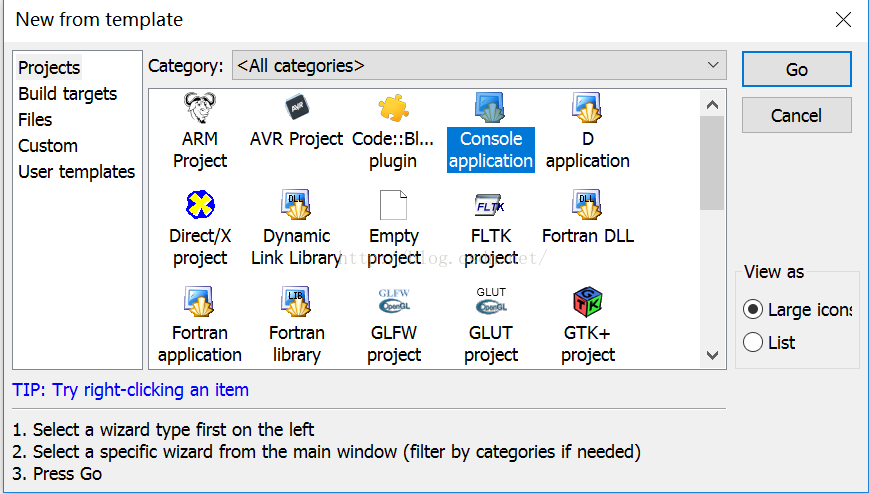Screen dimensions: 869x494
Task: Select the GLUT project icon
Action: tap(491, 300)
